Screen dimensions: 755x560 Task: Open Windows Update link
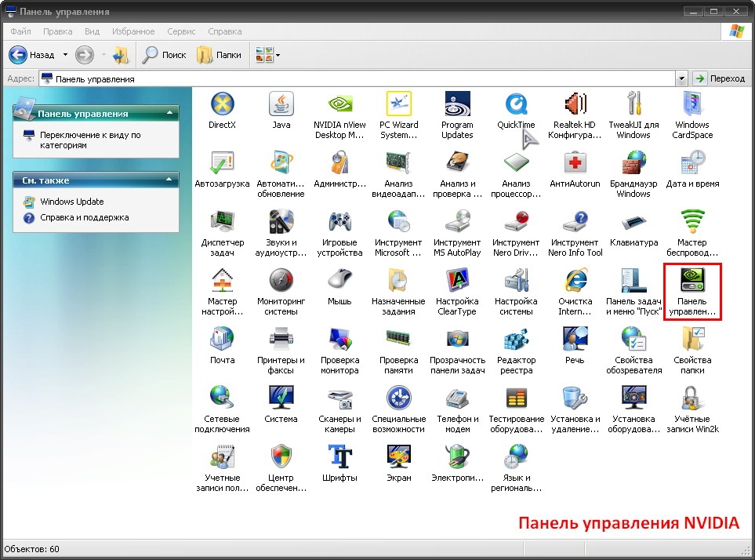72,202
